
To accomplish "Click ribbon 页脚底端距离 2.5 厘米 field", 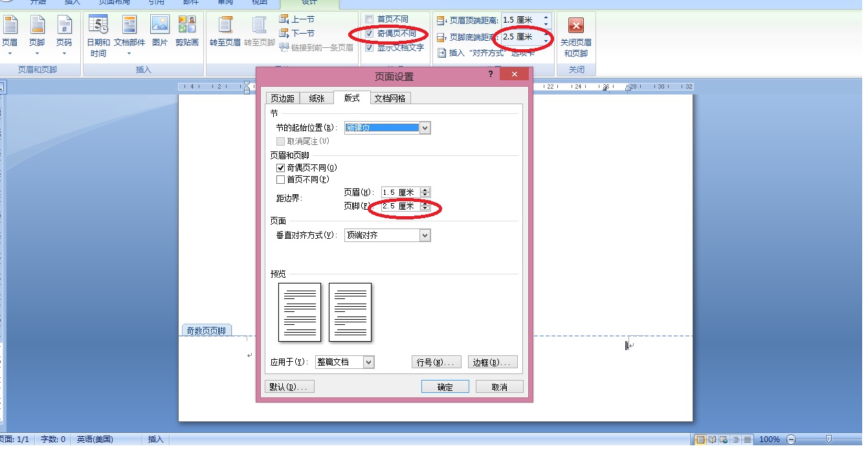I will point(522,38).
